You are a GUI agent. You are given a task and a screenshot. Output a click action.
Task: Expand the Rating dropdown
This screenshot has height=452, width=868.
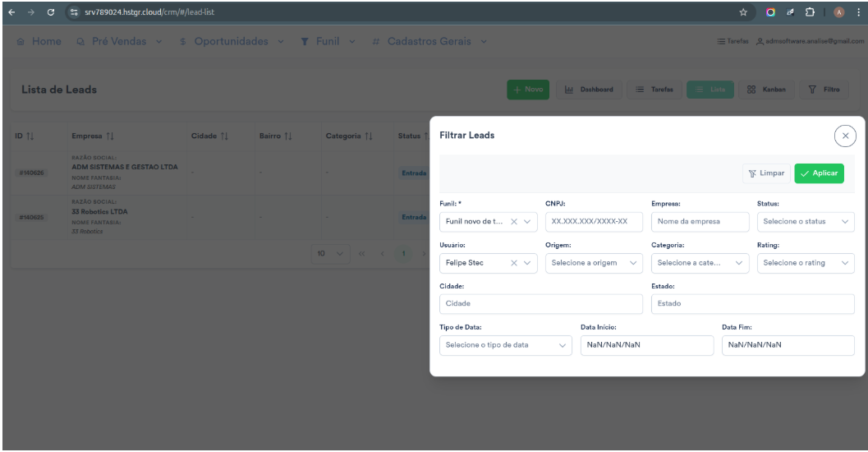pos(805,263)
